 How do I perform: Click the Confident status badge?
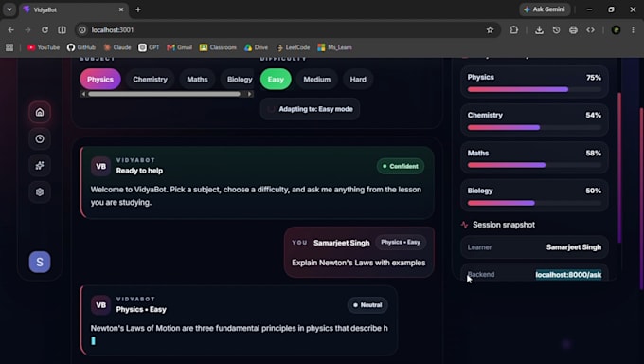(x=401, y=166)
